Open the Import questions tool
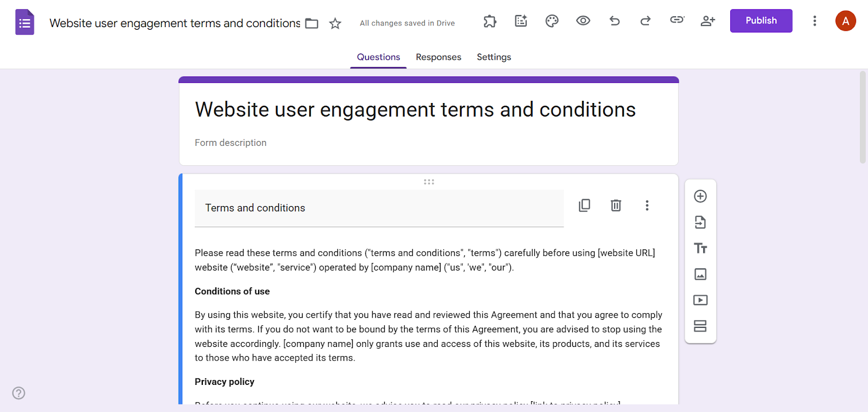Image resolution: width=868 pixels, height=412 pixels. pos(700,222)
